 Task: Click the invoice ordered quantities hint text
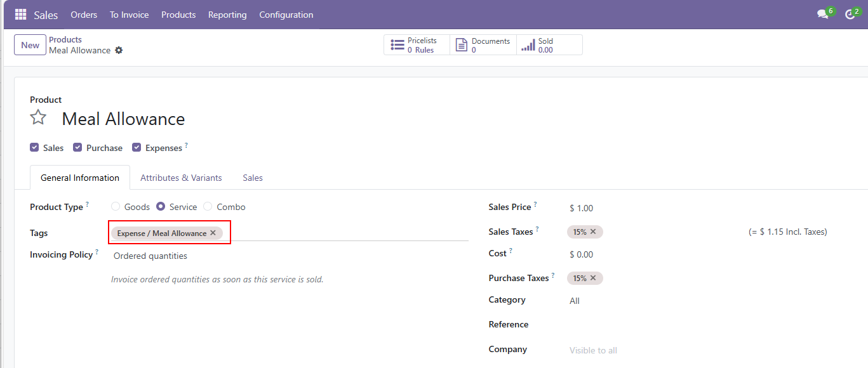217,279
